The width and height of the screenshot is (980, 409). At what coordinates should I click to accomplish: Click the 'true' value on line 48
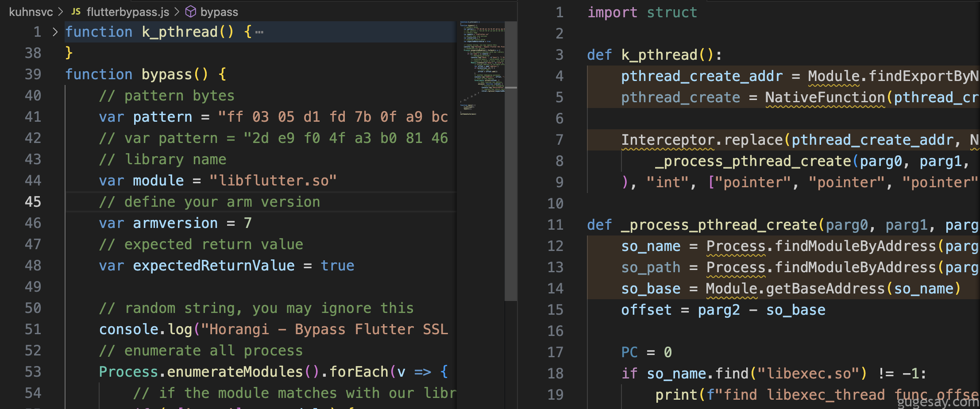click(337, 266)
